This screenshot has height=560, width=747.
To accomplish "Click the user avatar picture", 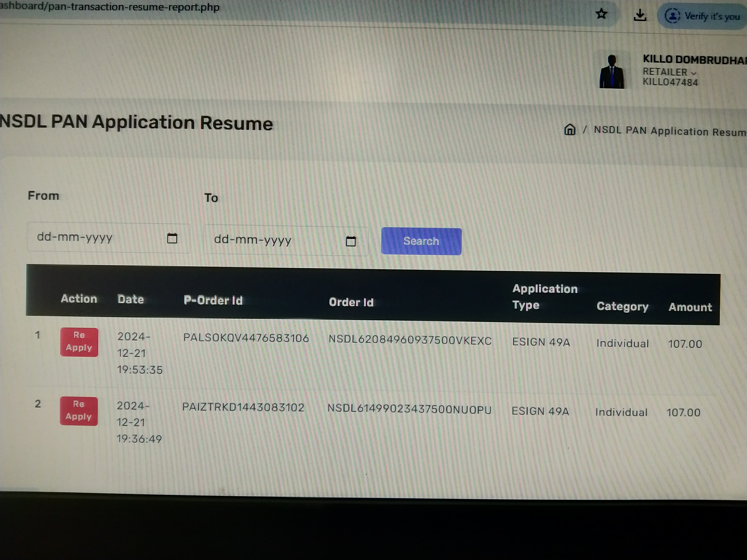I will (x=612, y=72).
